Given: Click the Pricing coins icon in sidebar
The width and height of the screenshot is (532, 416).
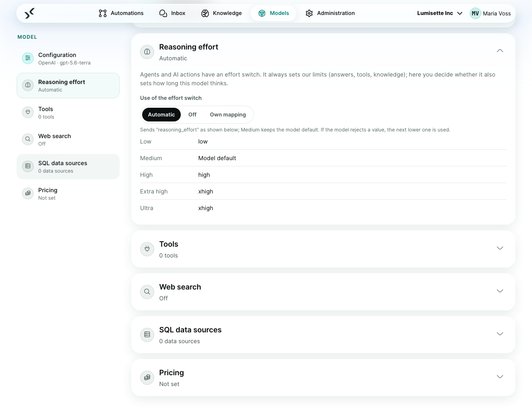Looking at the screenshot, I should pos(28,193).
